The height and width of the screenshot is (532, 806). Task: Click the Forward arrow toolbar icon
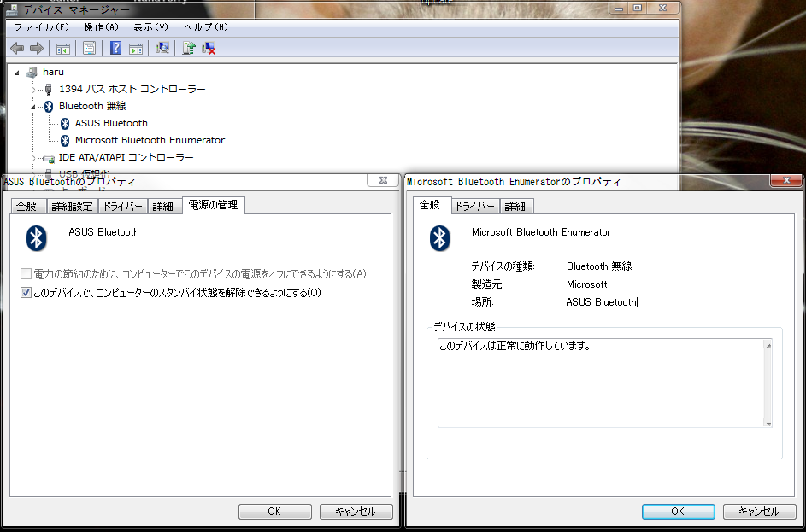(x=36, y=49)
